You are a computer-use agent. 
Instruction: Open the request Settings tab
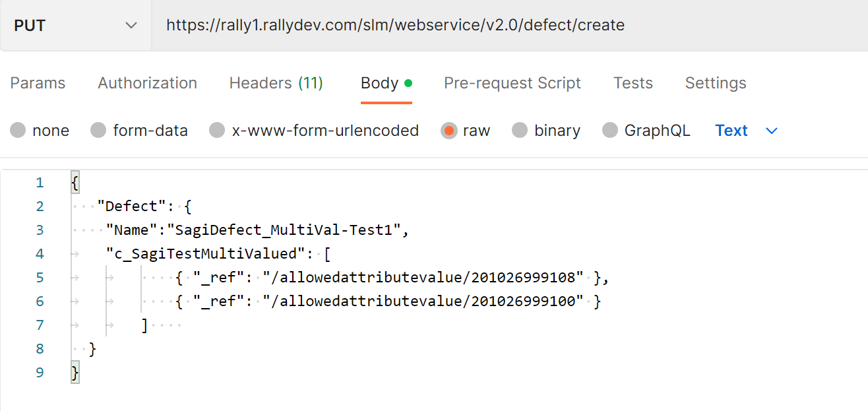click(x=715, y=83)
